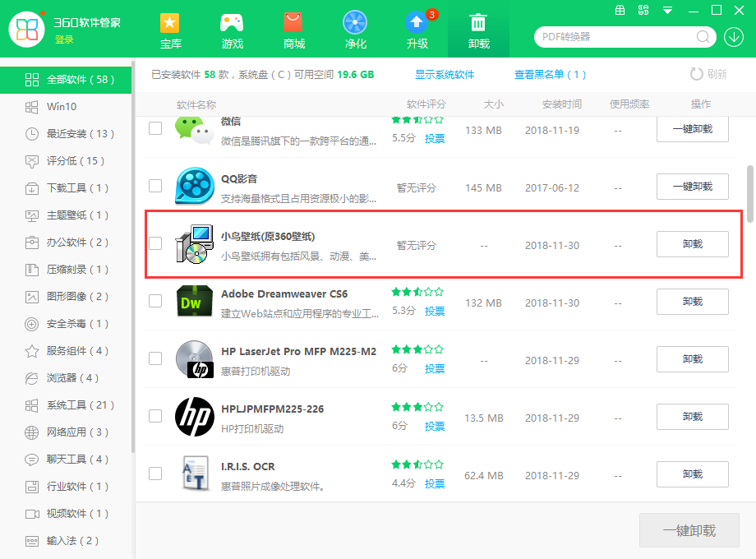Select the Adobe Dreamweaver CS6 checkbox
The image size is (756, 559).
click(154, 302)
